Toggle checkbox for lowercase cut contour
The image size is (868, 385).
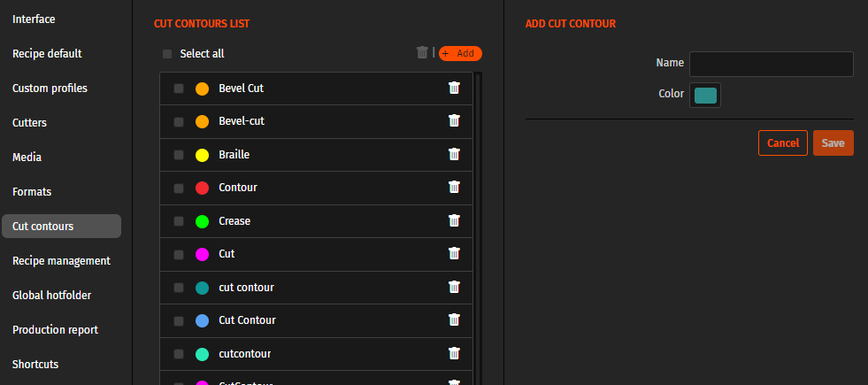pyautogui.click(x=179, y=288)
